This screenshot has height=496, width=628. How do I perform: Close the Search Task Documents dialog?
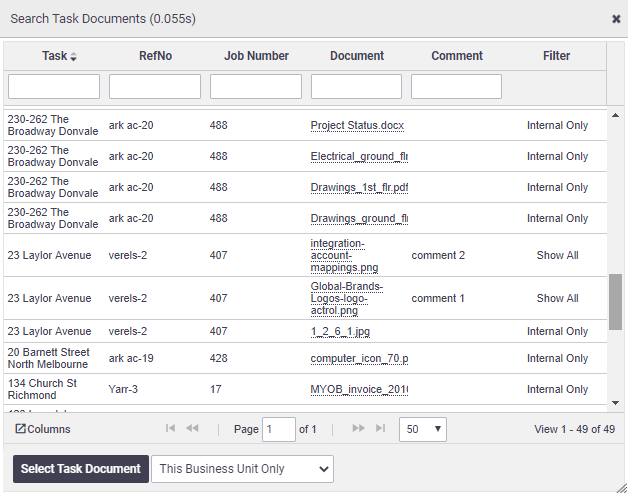[616, 19]
